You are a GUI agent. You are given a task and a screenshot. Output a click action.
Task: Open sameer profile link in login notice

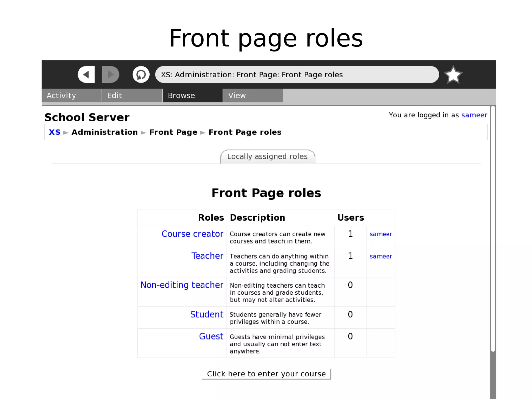[x=474, y=115]
